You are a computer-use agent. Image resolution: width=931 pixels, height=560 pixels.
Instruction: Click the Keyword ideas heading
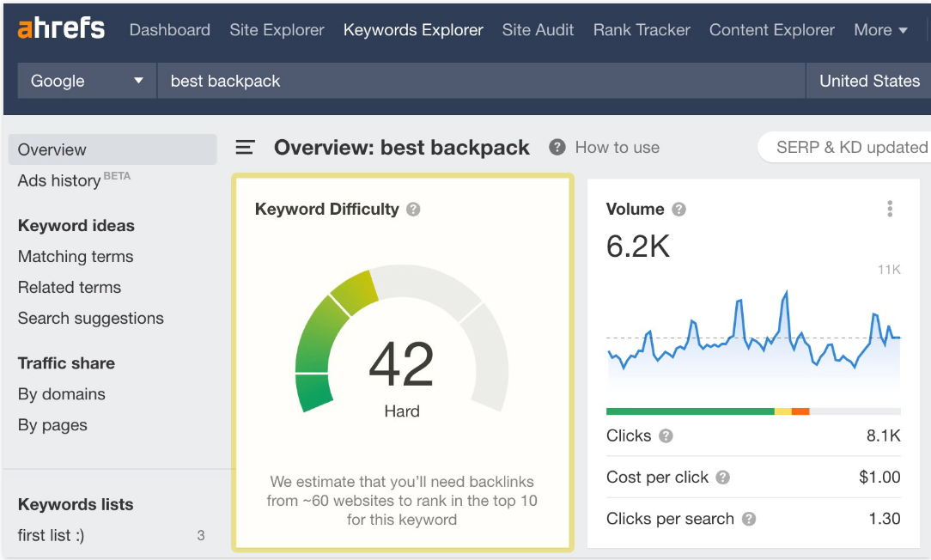tap(76, 226)
